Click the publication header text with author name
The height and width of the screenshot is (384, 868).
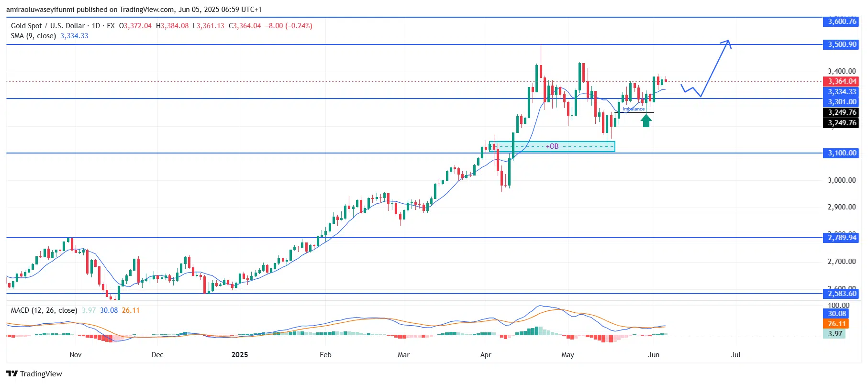tap(134, 10)
